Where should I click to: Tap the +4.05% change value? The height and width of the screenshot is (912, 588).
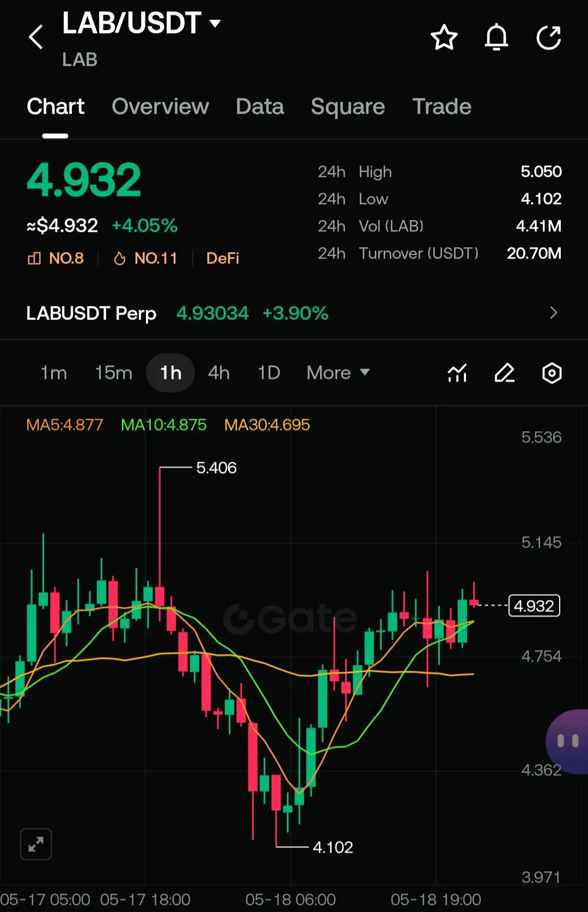[145, 225]
